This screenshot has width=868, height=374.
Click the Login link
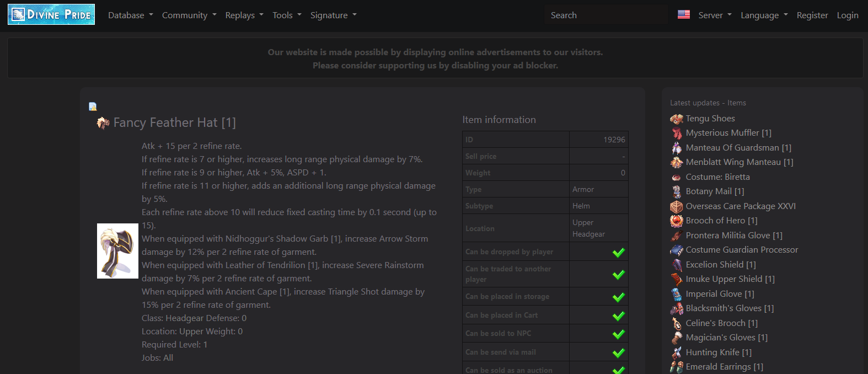[848, 15]
